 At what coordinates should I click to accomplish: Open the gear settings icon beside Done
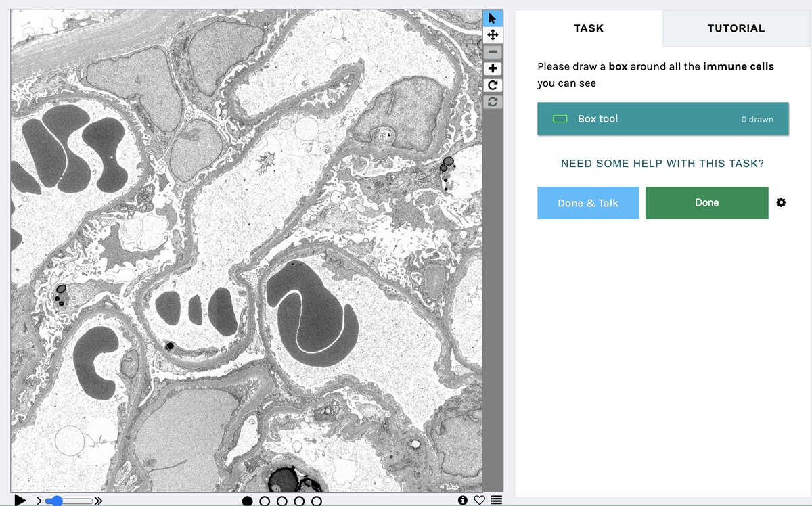pyautogui.click(x=782, y=202)
